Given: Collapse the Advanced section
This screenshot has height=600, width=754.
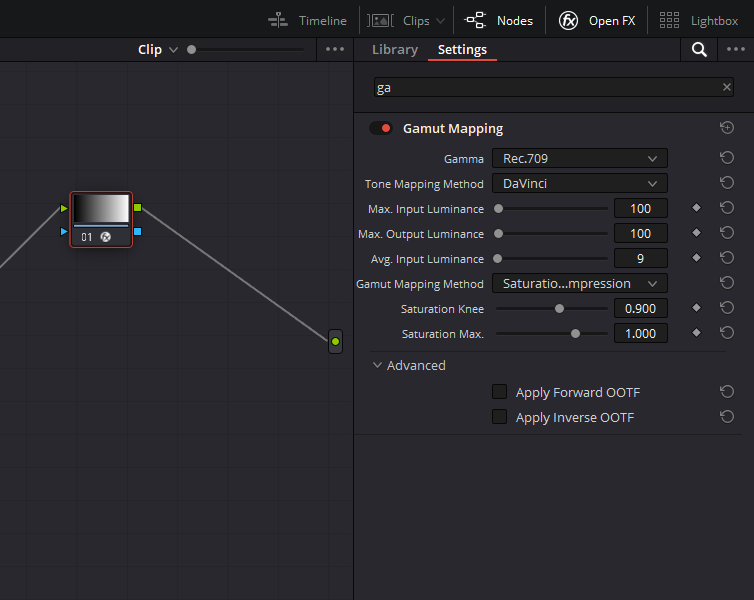Looking at the screenshot, I should click(x=377, y=365).
